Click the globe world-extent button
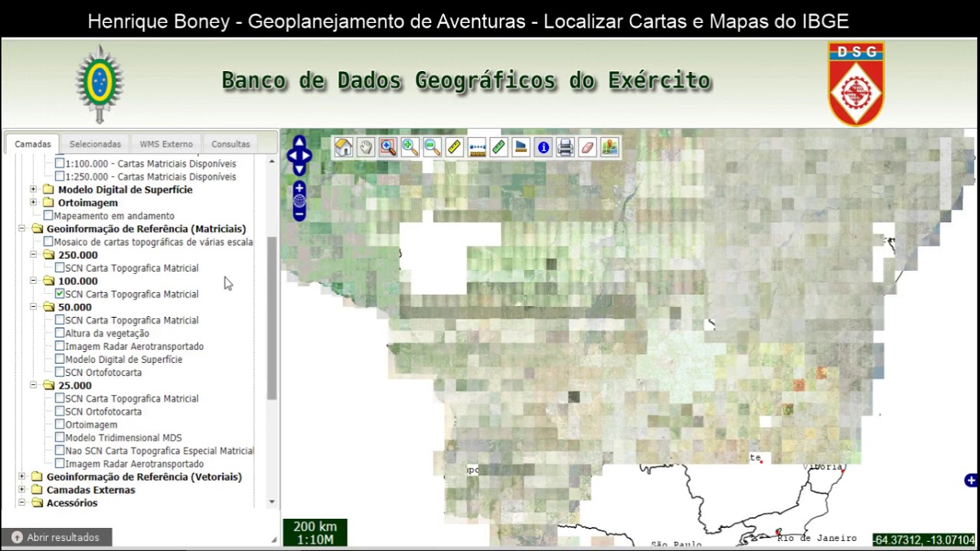The image size is (980, 551). 299,201
